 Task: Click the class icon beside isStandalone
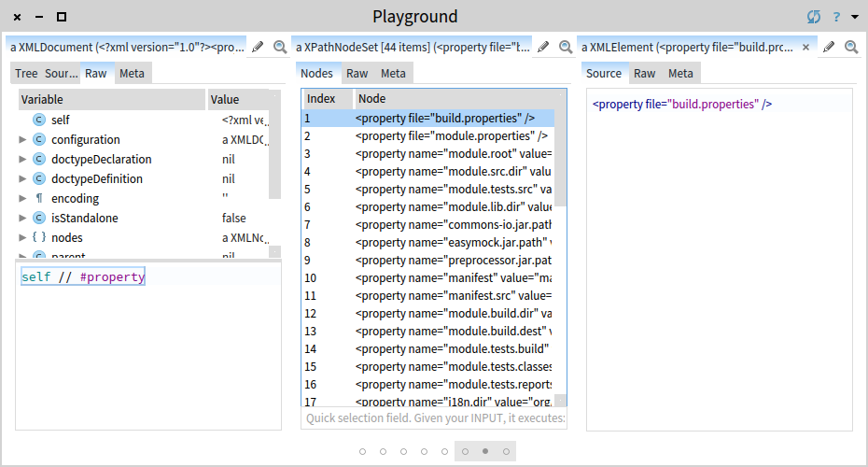point(39,219)
